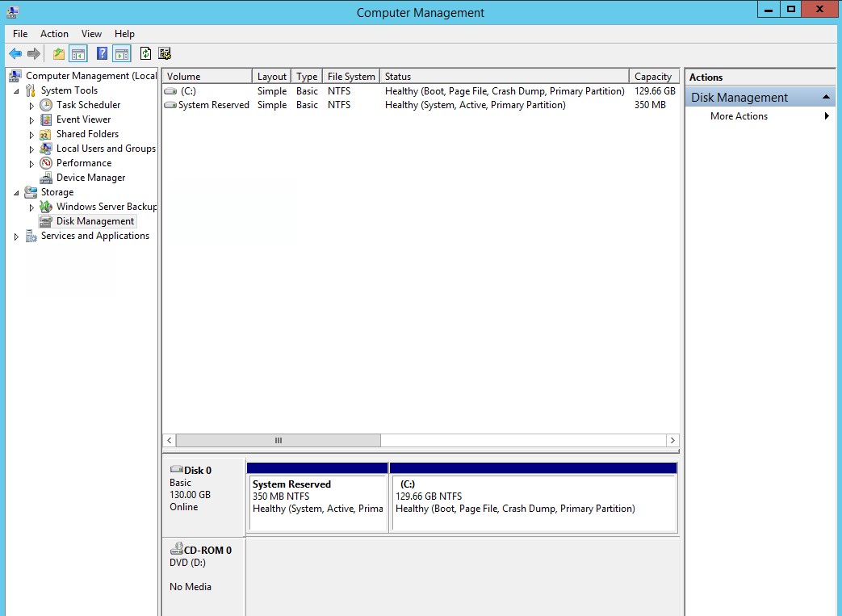The image size is (842, 616).
Task: Click the System Tools icon
Action: click(31, 90)
